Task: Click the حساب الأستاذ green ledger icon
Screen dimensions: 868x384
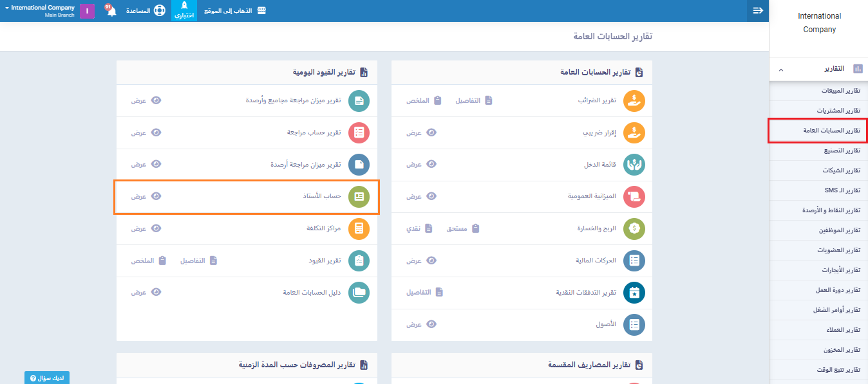Action: [x=359, y=196]
